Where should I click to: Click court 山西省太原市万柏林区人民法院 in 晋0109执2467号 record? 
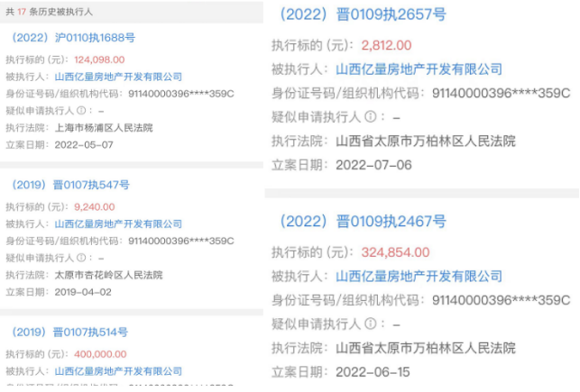[426, 348]
